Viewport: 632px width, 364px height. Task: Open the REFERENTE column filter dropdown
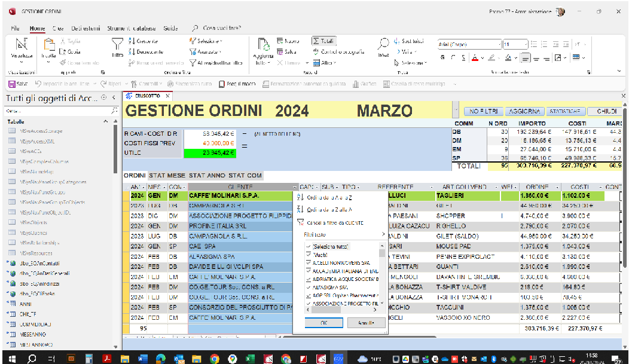432,187
